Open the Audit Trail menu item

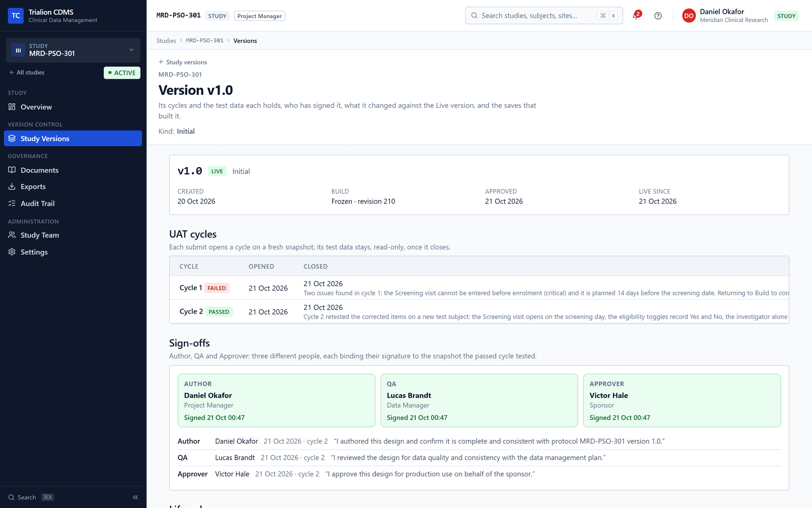[73, 203]
